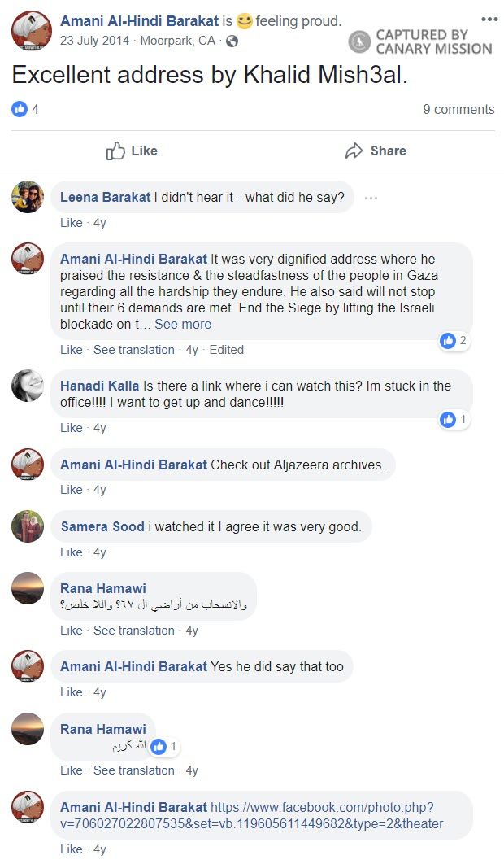Click the feeling proud smiley emoji

[x=245, y=21]
